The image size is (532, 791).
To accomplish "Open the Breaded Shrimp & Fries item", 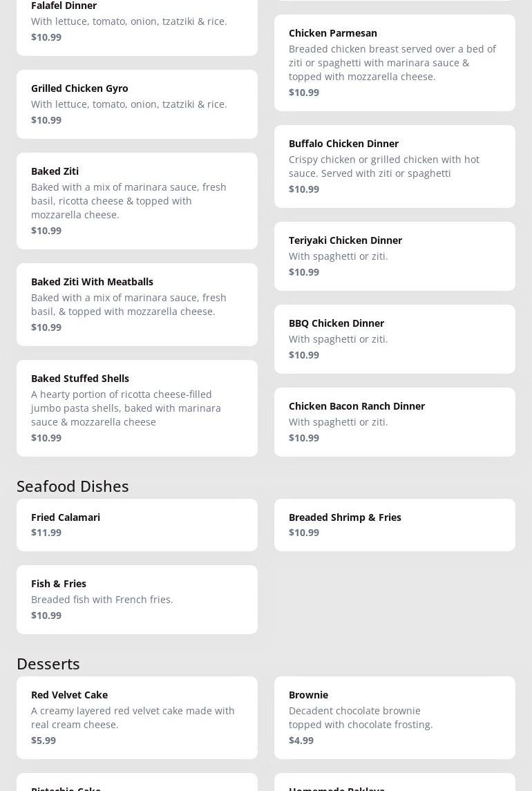I will coord(395,525).
